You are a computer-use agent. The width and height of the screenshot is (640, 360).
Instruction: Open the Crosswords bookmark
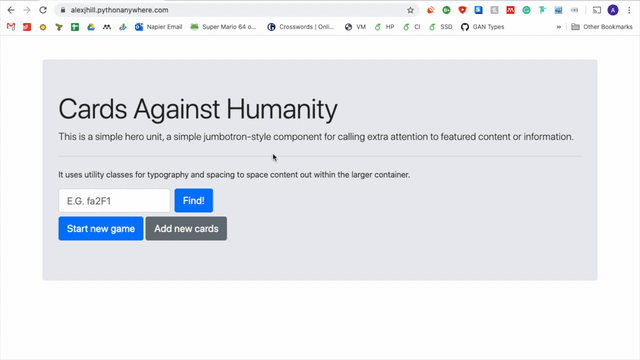(x=301, y=27)
